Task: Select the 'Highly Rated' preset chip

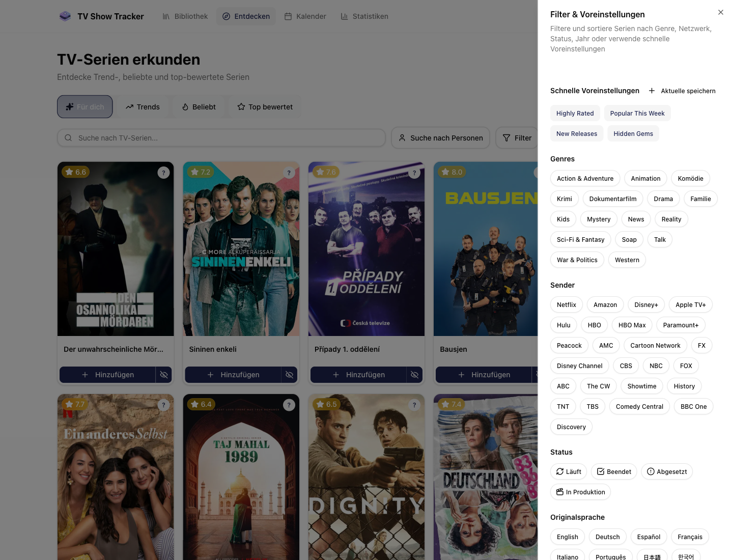Action: point(575,113)
